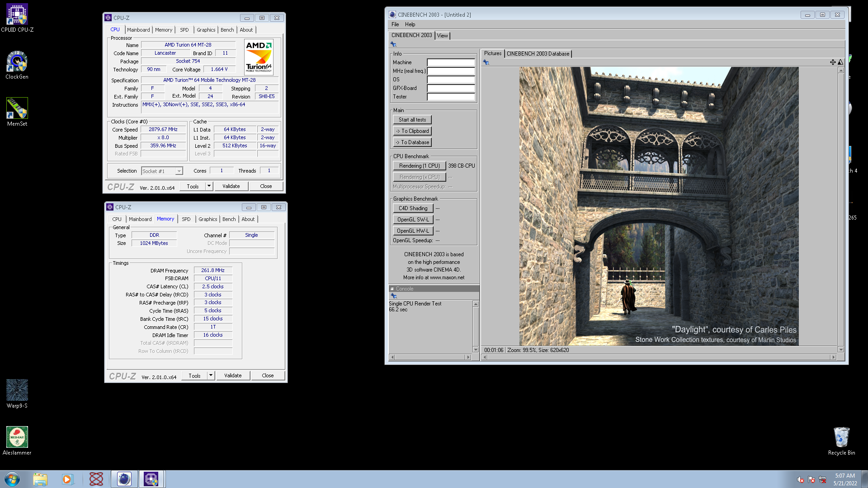Click the To Clipboard button
Viewport: 868px width, 488px height.
tap(412, 131)
